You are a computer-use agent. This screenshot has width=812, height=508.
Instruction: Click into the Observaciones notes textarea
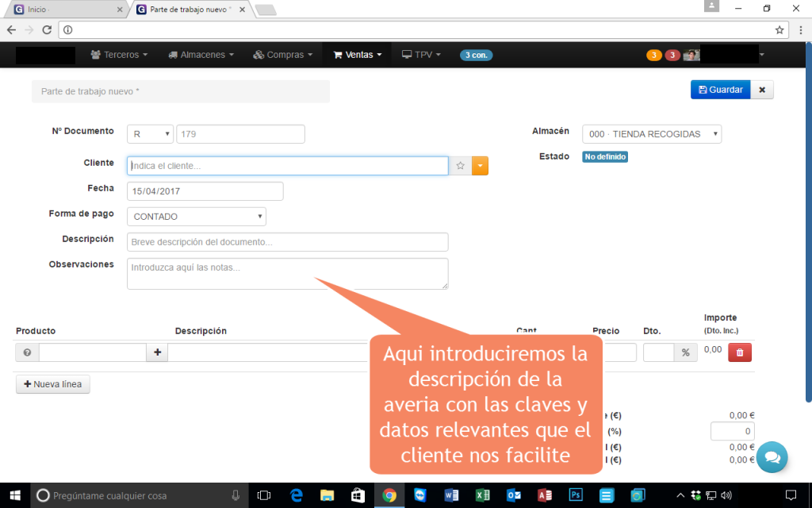[x=287, y=273]
